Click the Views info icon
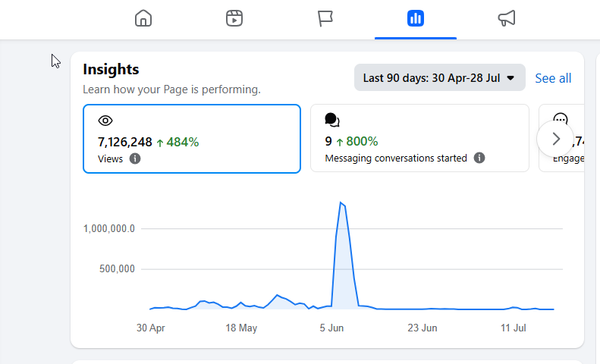Viewport: 600px width, 364px height. [135, 158]
